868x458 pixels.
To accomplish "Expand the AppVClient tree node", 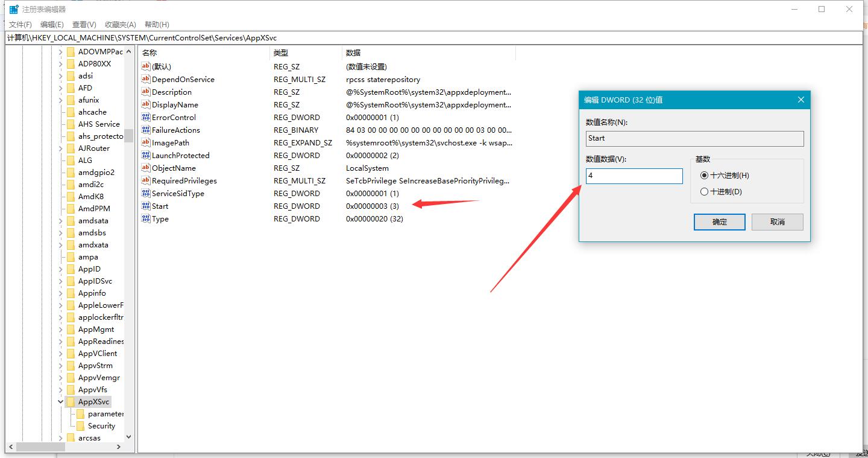I will click(61, 354).
